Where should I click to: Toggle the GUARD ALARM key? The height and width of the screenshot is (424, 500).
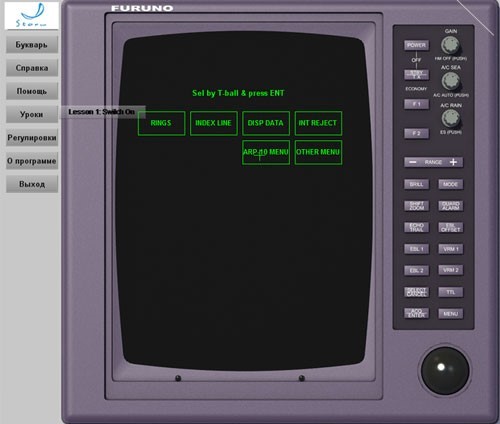[450, 206]
